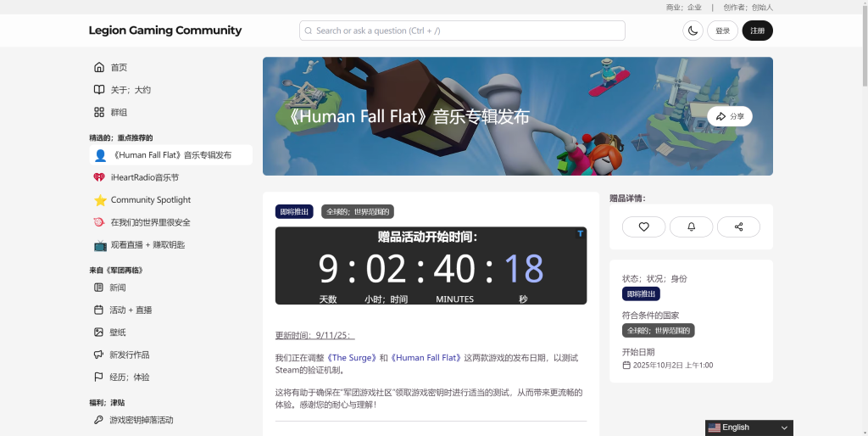This screenshot has width=868, height=436.
Task: Click the 即将推出 badge above the countdown
Action: point(294,211)
